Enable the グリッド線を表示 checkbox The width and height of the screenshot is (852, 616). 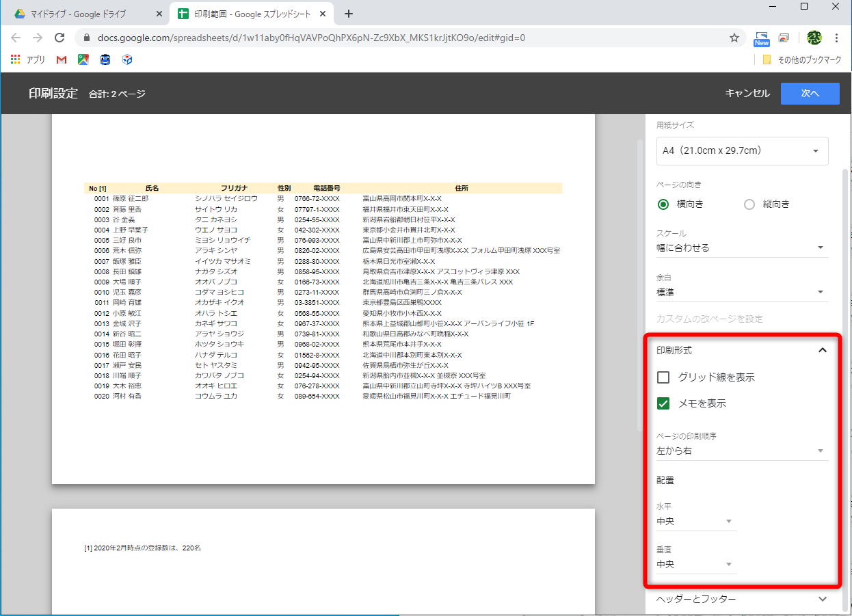click(663, 377)
